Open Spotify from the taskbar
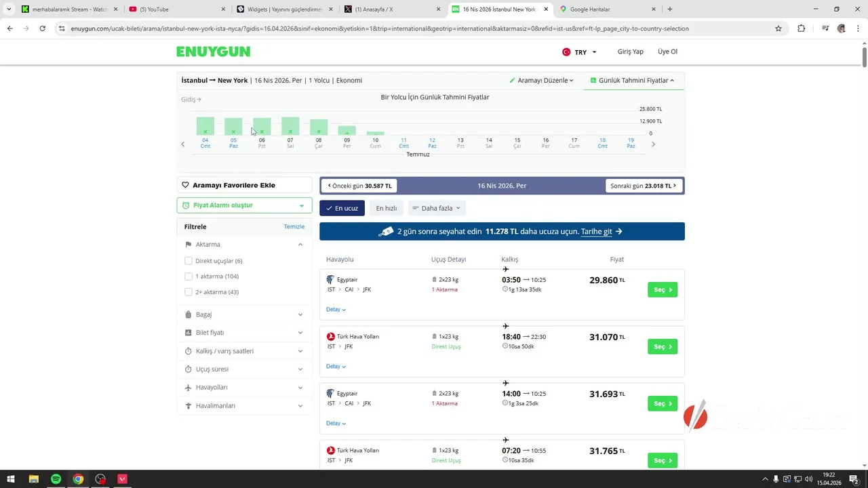The width and height of the screenshot is (868, 488). [x=56, y=479]
